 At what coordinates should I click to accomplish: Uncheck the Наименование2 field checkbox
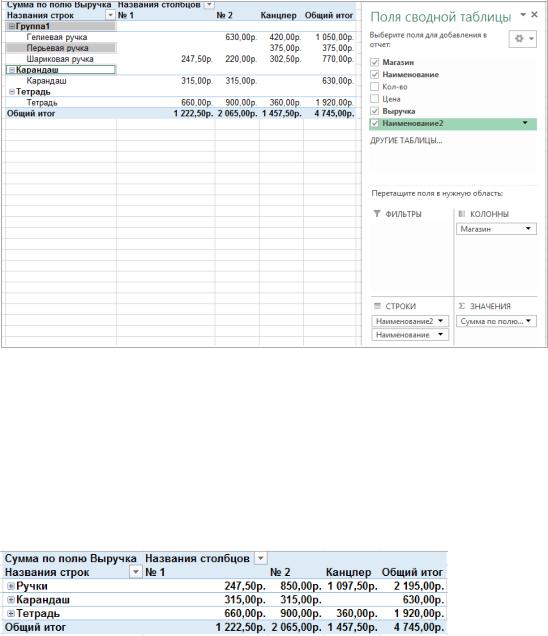(374, 123)
